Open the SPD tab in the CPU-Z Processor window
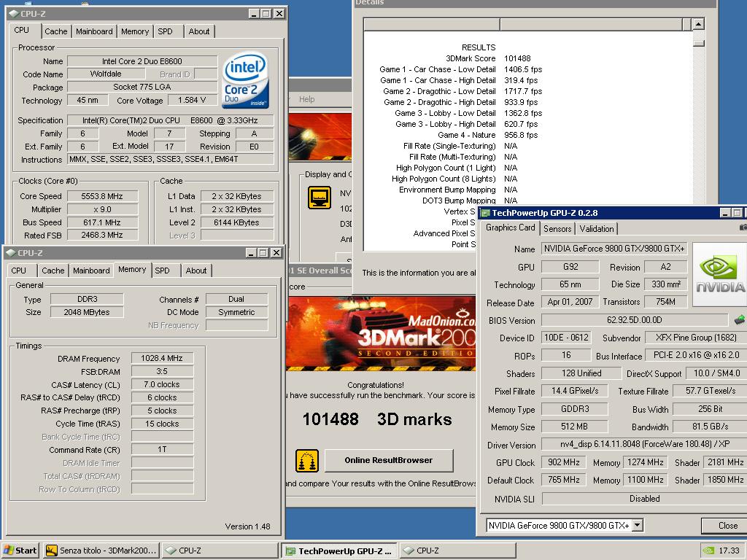The height and width of the screenshot is (560, 747). coord(166,31)
